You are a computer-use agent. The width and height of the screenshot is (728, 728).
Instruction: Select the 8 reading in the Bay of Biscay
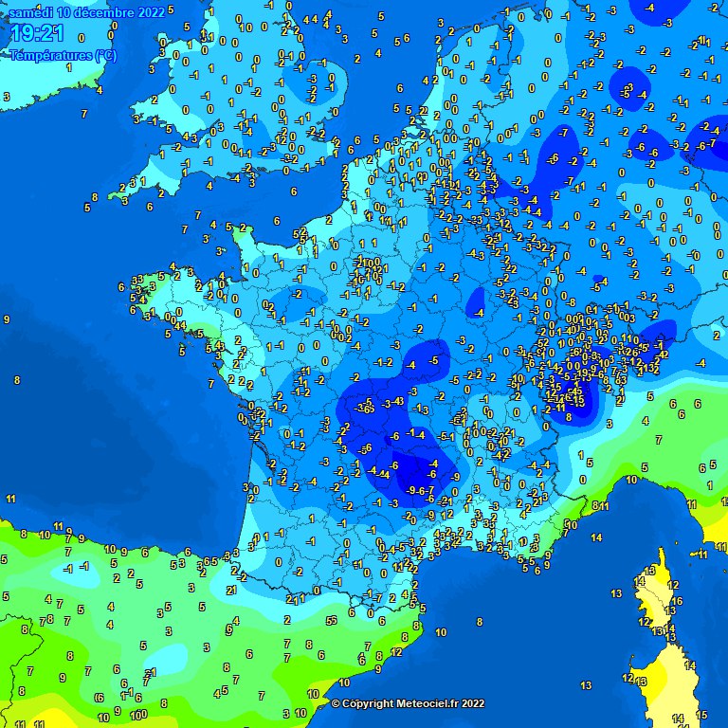tap(17, 380)
